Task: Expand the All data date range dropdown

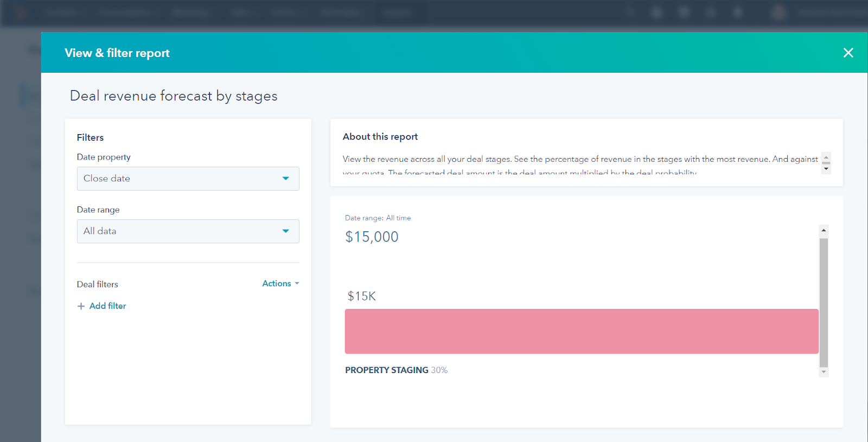Action: [188, 231]
